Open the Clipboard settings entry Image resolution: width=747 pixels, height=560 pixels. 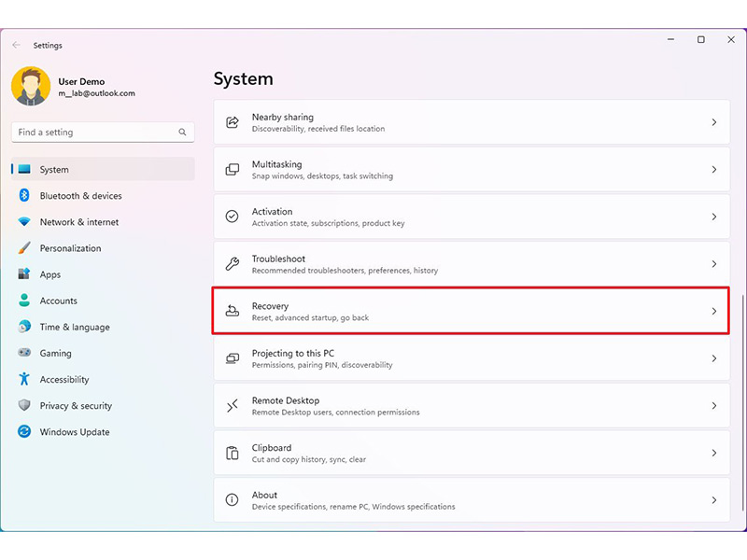click(x=472, y=453)
